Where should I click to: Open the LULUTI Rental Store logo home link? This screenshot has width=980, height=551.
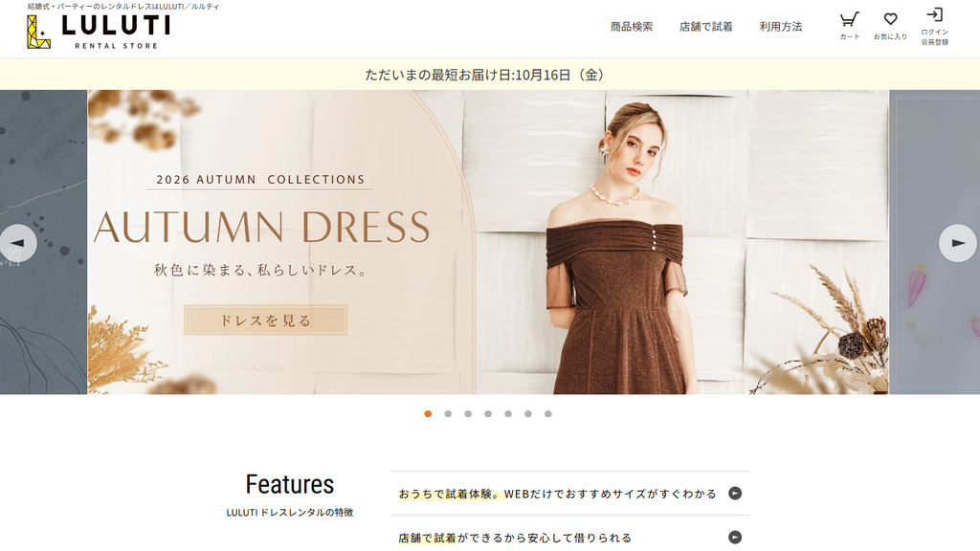(99, 32)
